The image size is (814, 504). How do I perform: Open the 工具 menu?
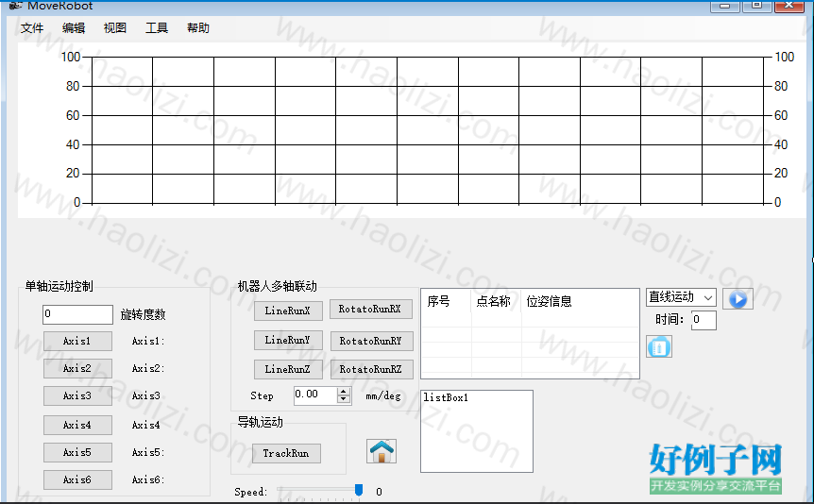156,28
